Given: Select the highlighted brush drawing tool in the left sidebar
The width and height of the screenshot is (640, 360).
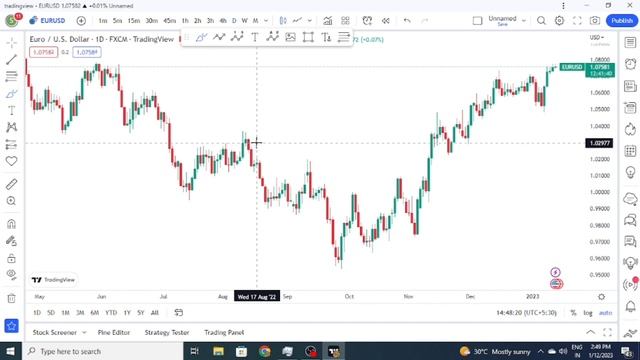Looking at the screenshot, I should (x=11, y=93).
